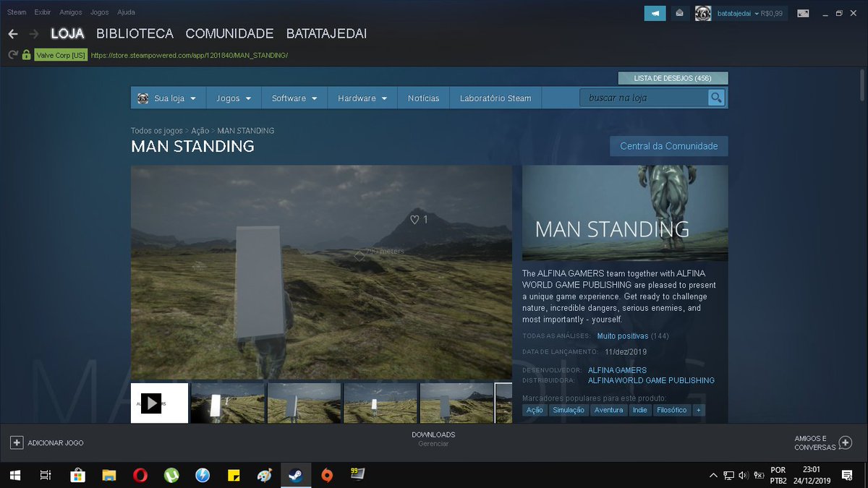Screen dimensions: 868x488
Task: Open Sticky Notes from taskbar
Action: pos(234,475)
